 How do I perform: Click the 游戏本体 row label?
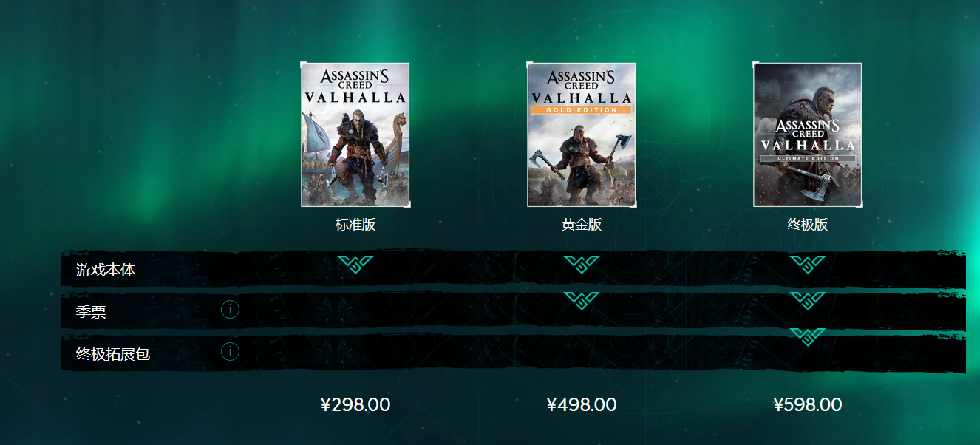coord(106,271)
